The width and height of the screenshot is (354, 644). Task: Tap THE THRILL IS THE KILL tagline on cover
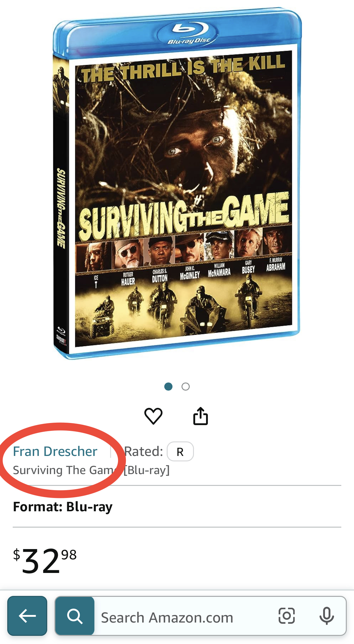click(183, 70)
